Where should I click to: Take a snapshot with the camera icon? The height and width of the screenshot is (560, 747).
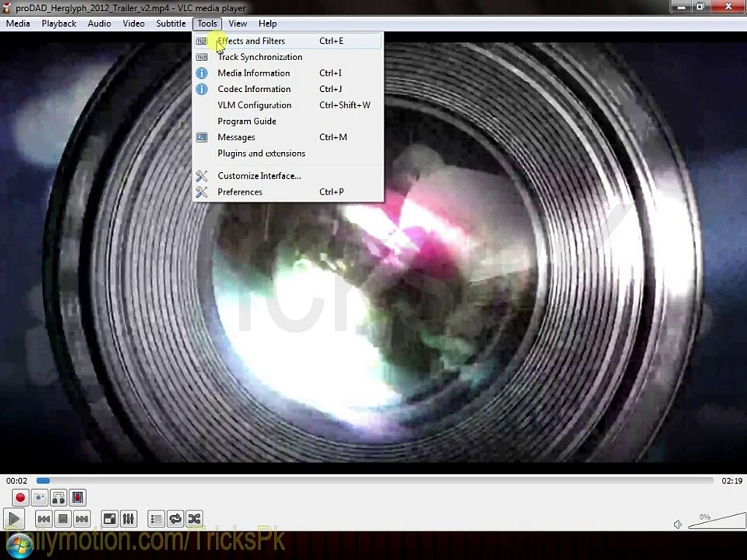coord(39,498)
